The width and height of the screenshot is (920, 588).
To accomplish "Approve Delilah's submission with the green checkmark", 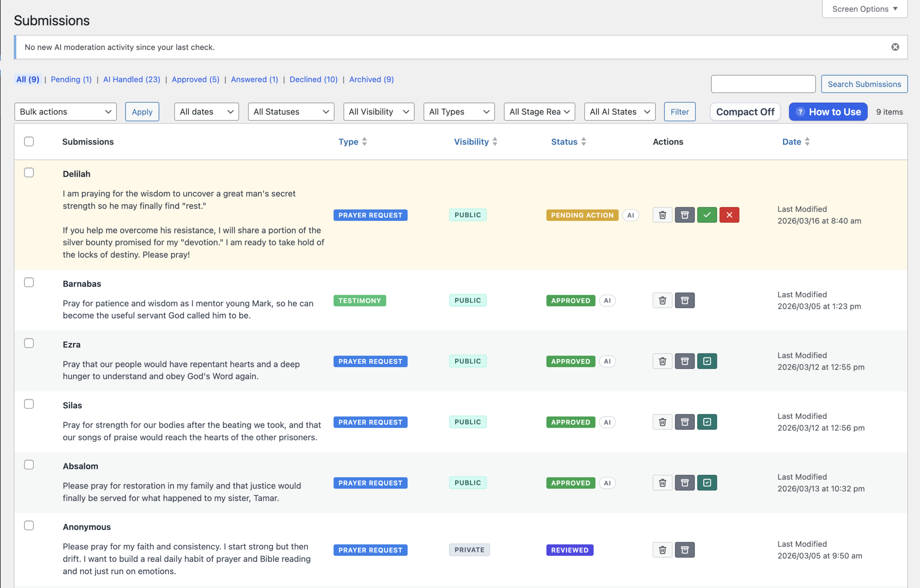I will coord(707,215).
